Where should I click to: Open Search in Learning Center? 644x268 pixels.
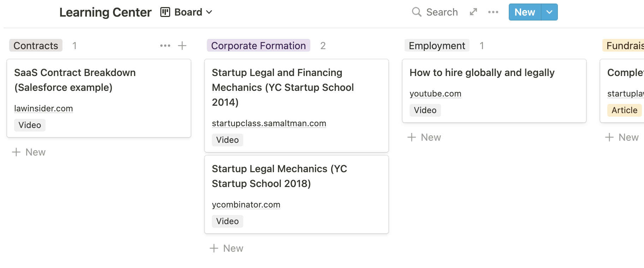[435, 12]
